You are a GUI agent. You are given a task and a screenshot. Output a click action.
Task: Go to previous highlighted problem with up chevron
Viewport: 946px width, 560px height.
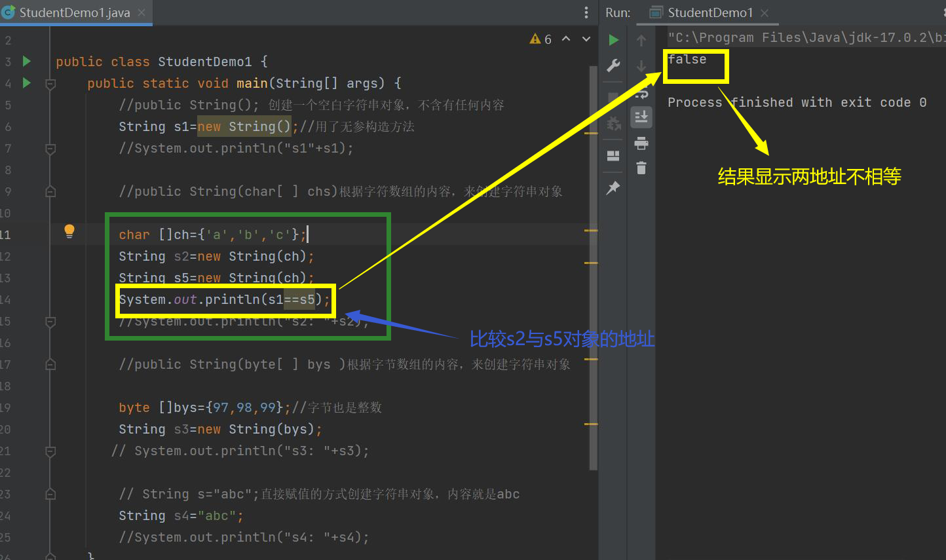click(x=566, y=39)
